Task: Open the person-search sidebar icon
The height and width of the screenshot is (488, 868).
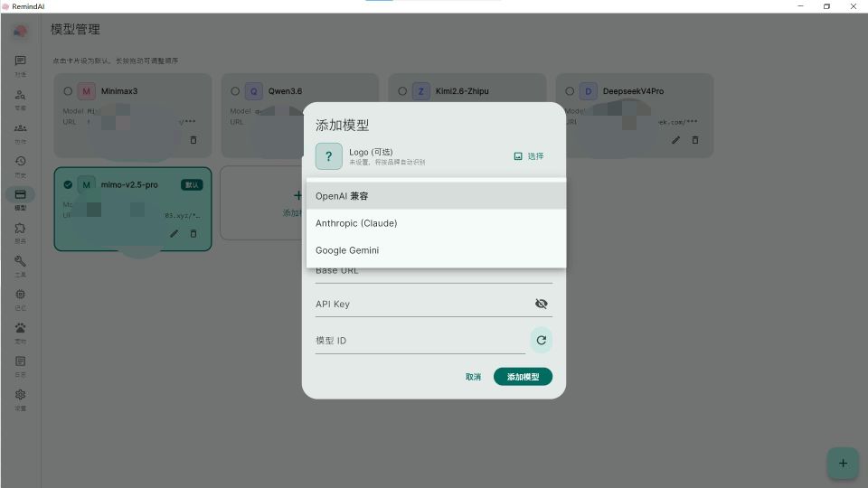Action: pyautogui.click(x=21, y=95)
